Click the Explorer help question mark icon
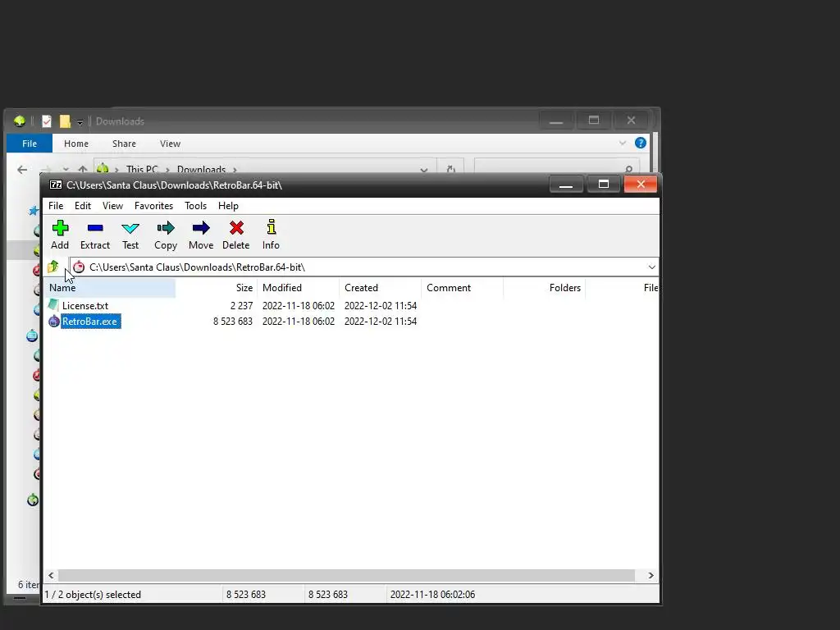840x630 pixels. pyautogui.click(x=640, y=143)
